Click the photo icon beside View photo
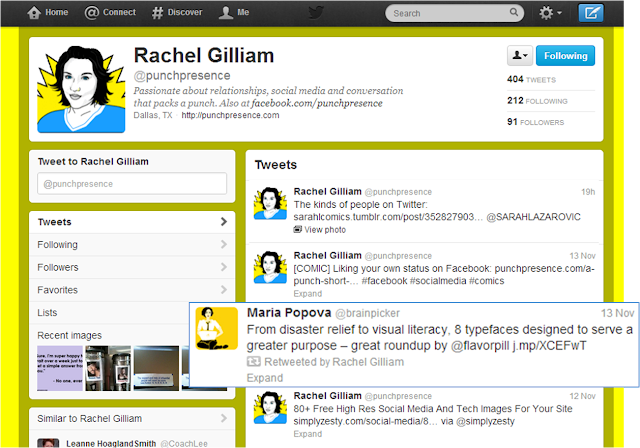The height and width of the screenshot is (448, 640). coord(298,230)
